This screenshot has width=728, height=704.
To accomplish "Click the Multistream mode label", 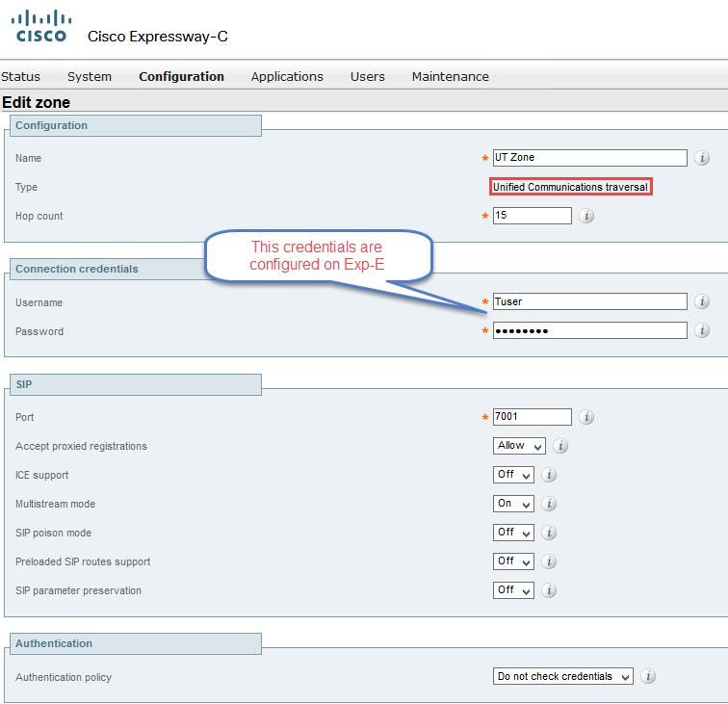I will [55, 504].
